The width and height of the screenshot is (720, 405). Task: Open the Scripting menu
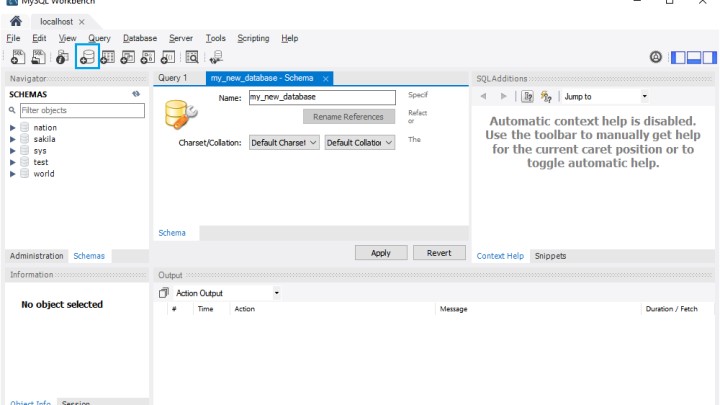pos(253,38)
